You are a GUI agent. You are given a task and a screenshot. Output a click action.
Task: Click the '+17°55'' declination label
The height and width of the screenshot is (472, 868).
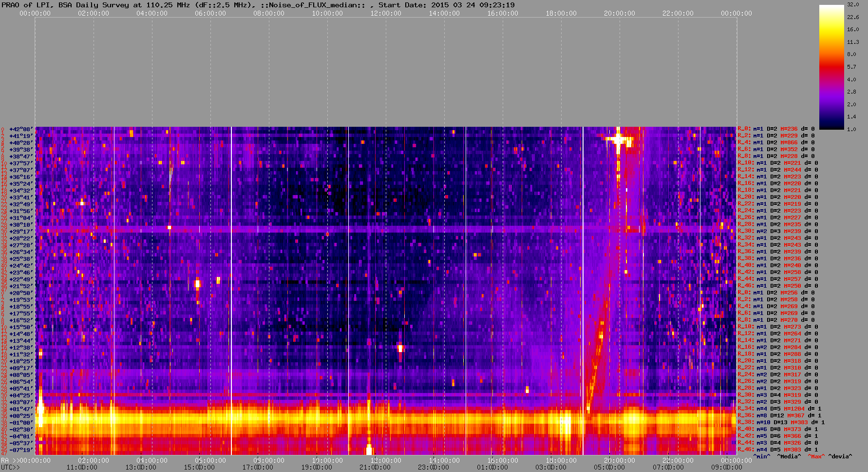click(21, 314)
